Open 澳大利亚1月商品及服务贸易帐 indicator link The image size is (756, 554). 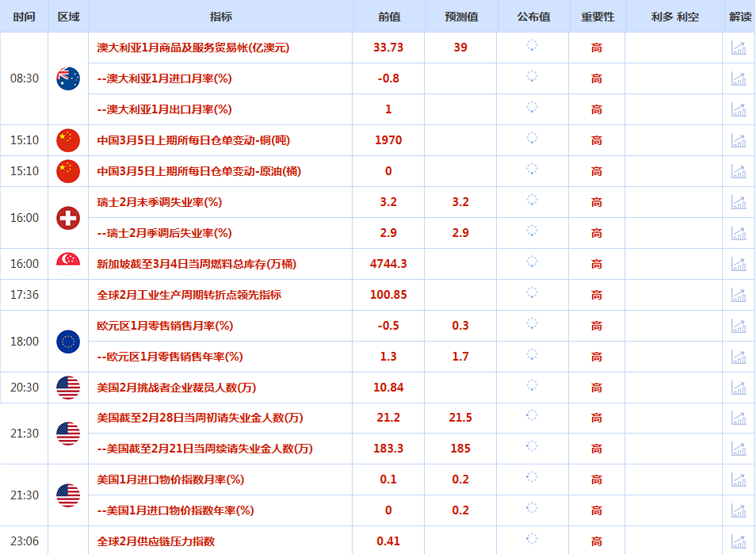coord(193,48)
